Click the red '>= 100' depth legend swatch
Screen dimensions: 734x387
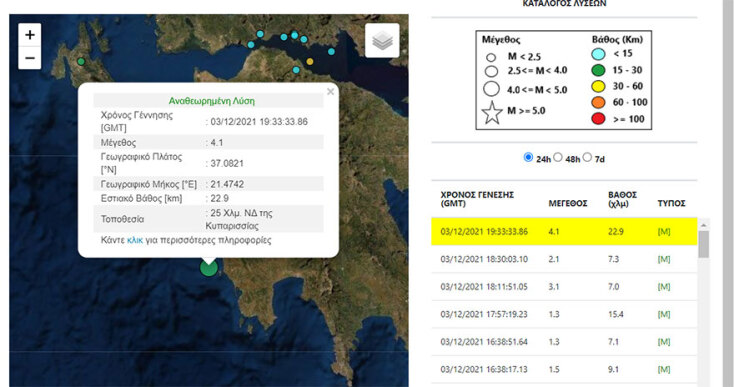pos(598,118)
